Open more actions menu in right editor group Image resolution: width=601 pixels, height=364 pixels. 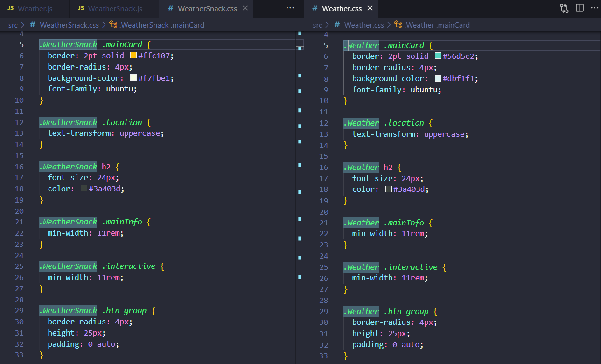(x=593, y=8)
